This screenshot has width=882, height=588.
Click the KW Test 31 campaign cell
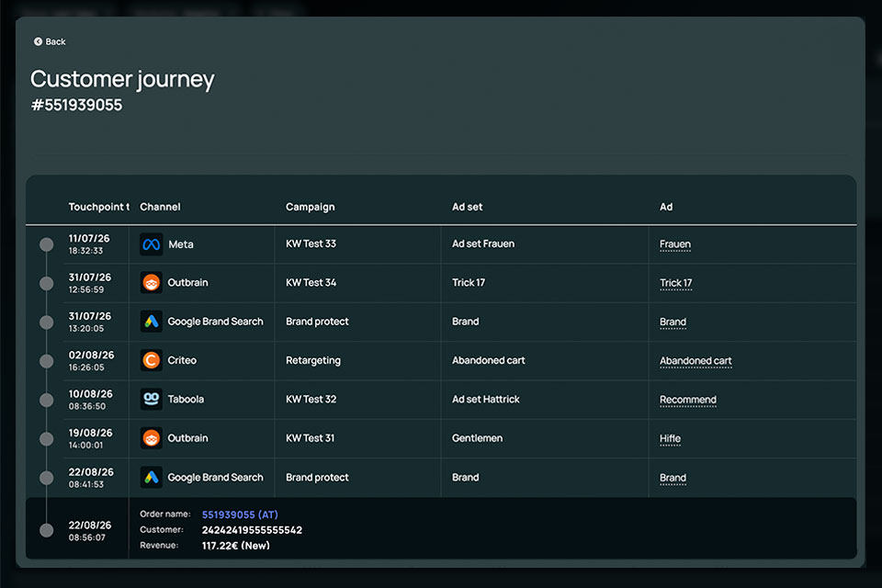coord(310,437)
